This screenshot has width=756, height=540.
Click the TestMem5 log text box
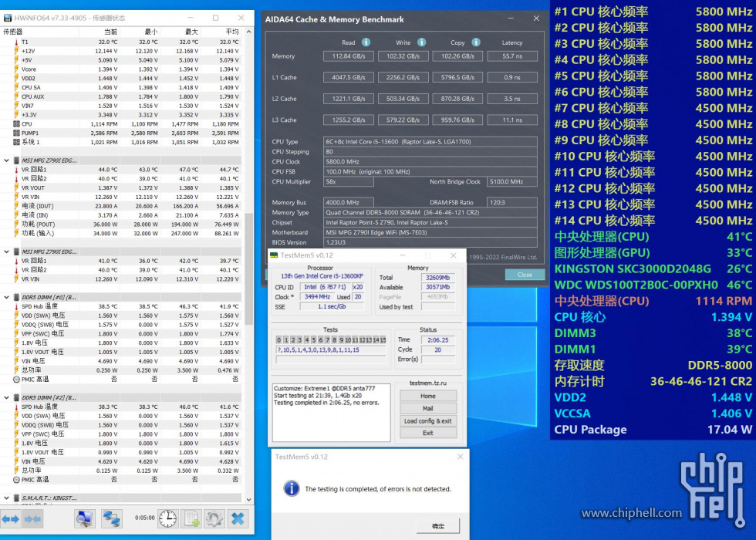331,412
